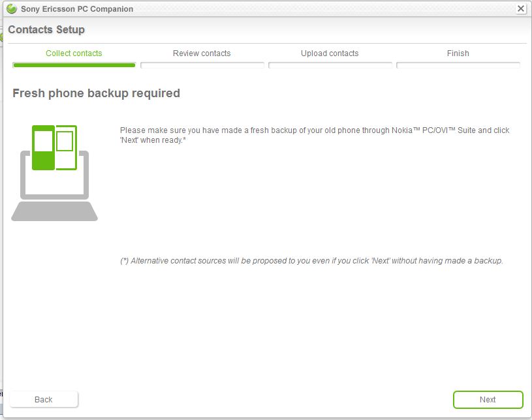Click the Fresh phone backup required heading
532x420 pixels.
tap(97, 93)
